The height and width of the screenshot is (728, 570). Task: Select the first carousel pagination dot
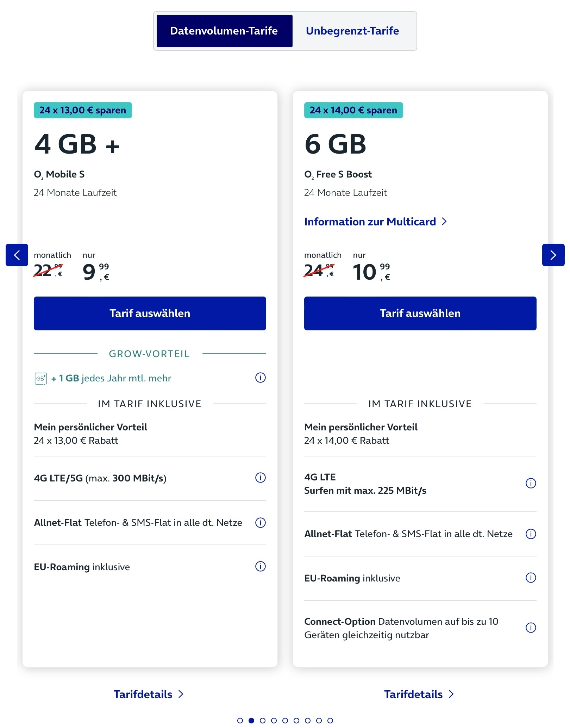(x=240, y=721)
